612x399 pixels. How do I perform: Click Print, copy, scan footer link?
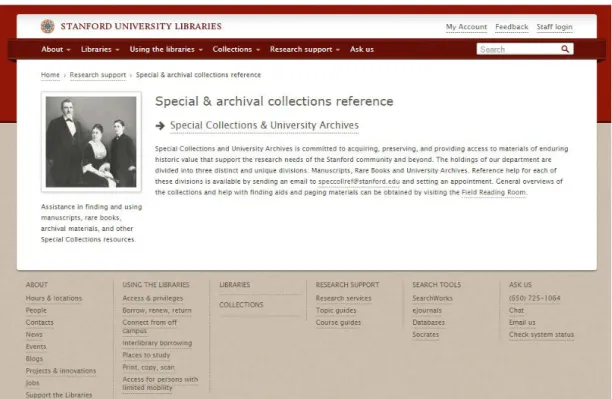pos(148,367)
